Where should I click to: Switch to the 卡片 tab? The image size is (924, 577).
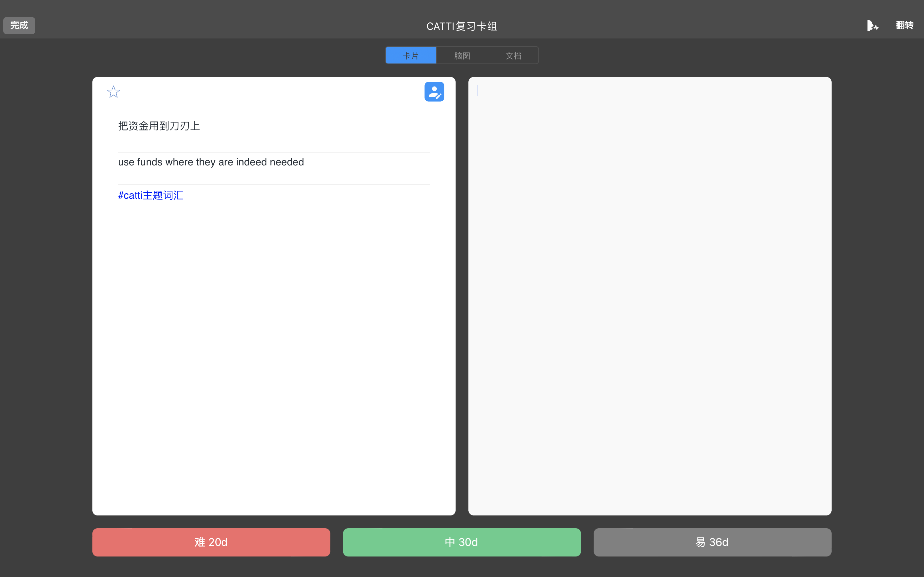click(x=411, y=56)
